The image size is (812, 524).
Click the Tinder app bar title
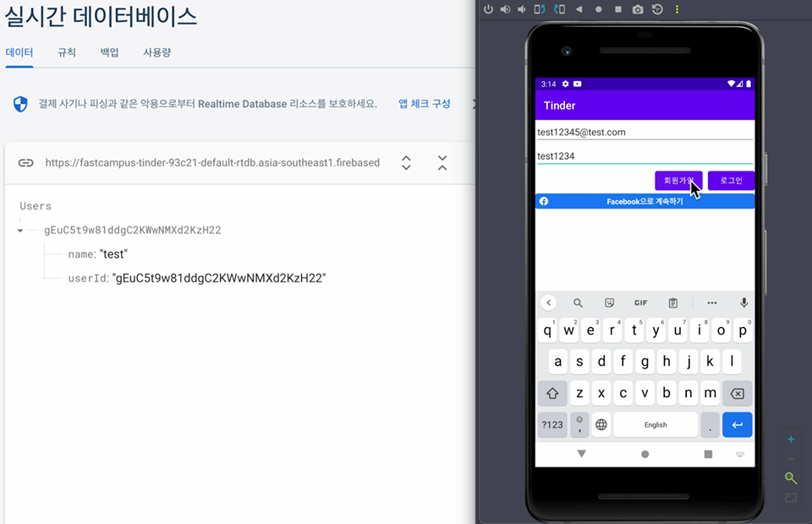click(559, 106)
